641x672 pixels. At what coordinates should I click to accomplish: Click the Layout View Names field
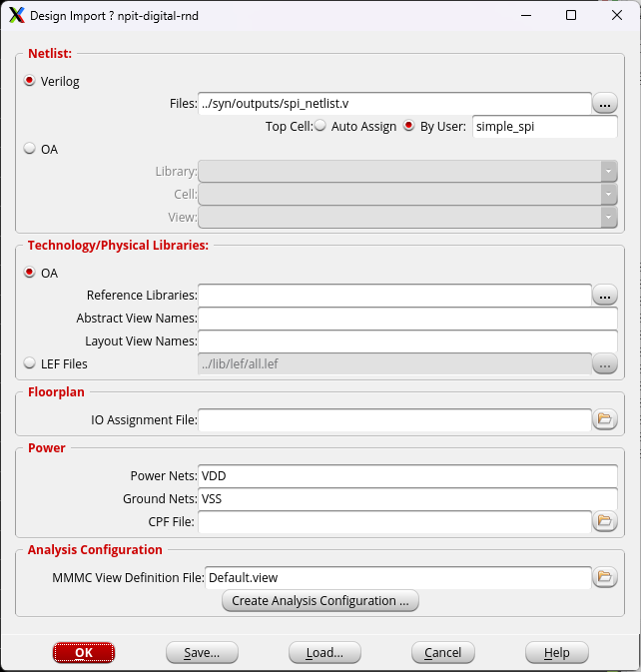click(407, 341)
